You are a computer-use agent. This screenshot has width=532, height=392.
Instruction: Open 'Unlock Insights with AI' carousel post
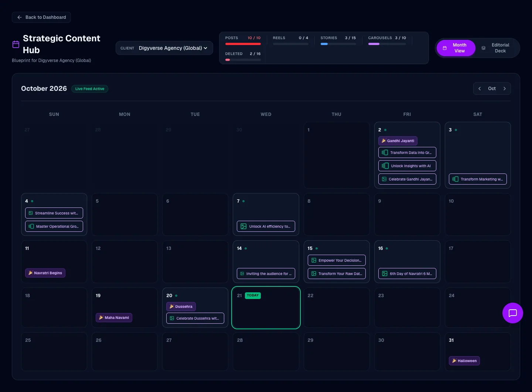point(407,166)
